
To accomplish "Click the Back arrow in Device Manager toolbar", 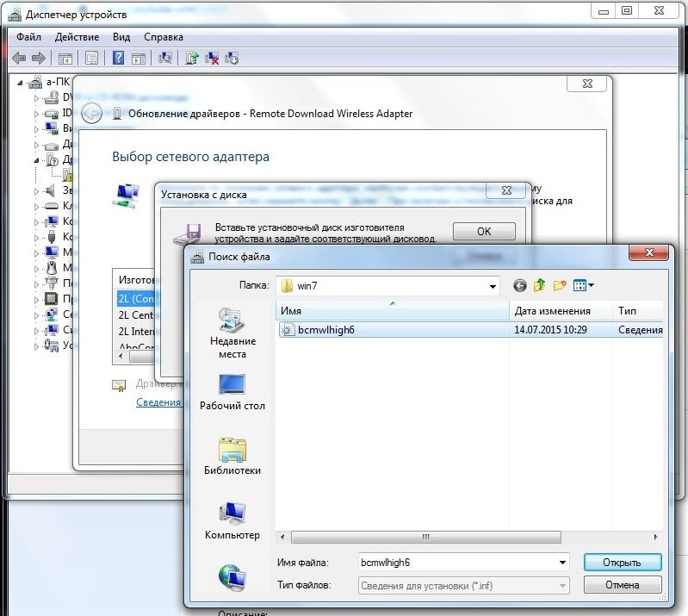I will click(19, 58).
